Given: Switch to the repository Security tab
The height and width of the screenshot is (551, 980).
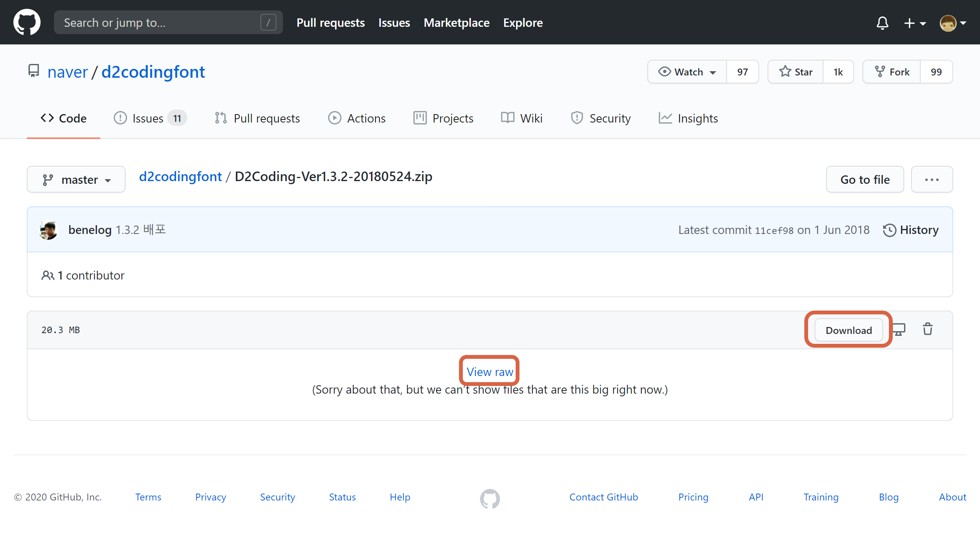Looking at the screenshot, I should coord(601,118).
